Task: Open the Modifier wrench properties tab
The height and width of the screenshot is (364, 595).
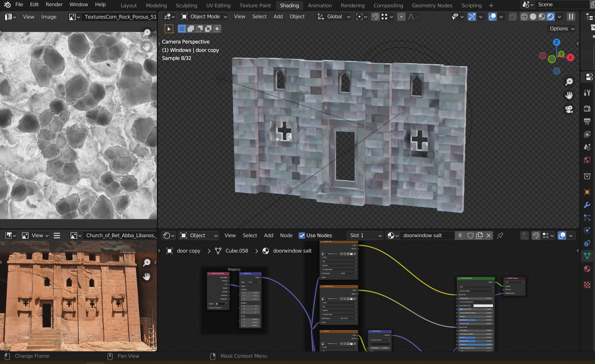Action: click(x=587, y=205)
